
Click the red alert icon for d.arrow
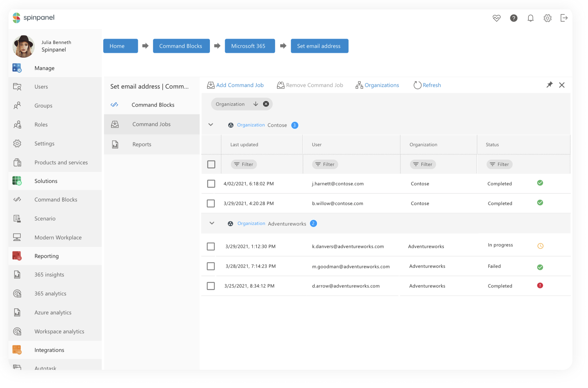[x=540, y=285]
